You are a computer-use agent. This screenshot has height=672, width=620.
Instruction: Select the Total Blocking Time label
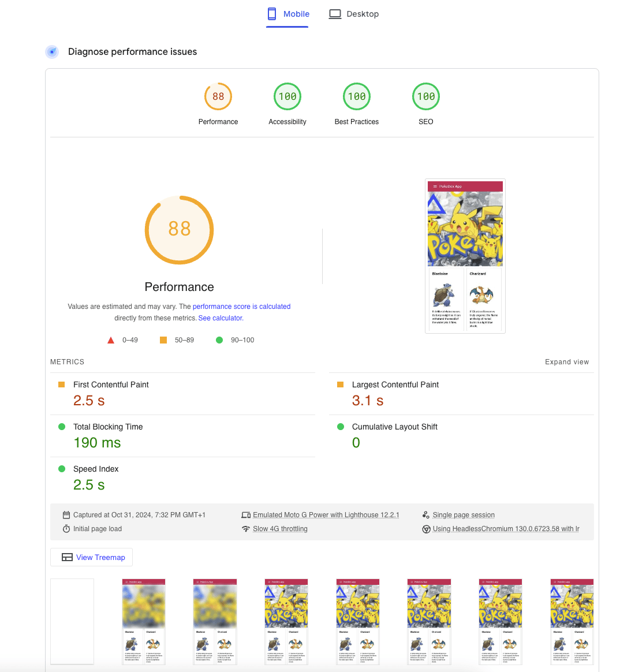click(108, 427)
